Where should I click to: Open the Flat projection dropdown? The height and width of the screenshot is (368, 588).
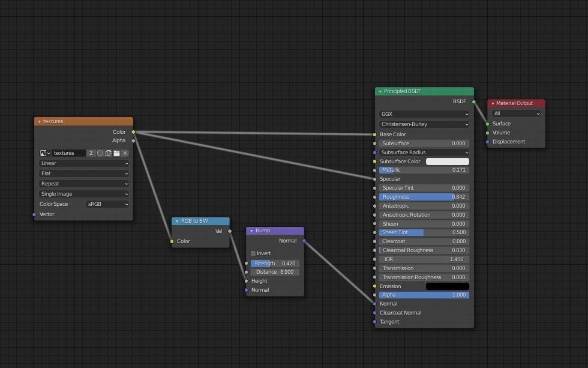[x=84, y=173]
